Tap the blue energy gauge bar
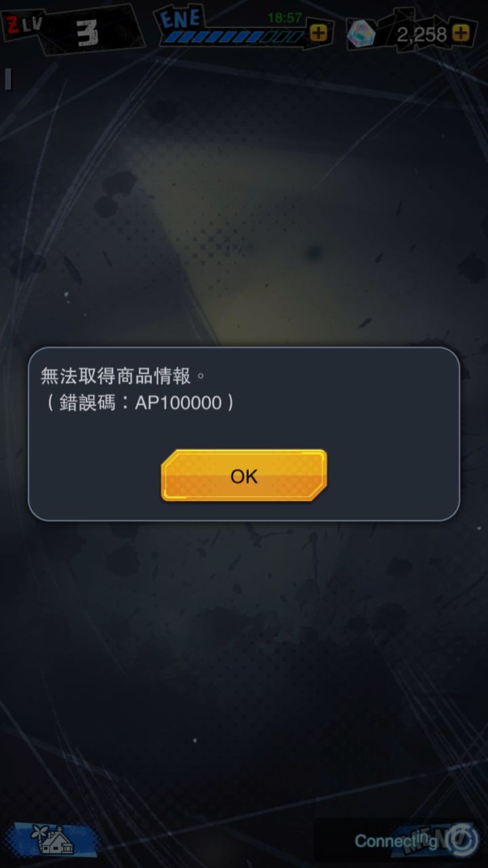 click(234, 37)
